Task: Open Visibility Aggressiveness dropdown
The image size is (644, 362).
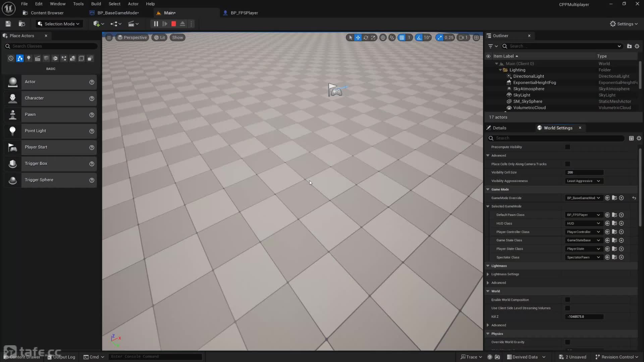Action: (x=584, y=181)
